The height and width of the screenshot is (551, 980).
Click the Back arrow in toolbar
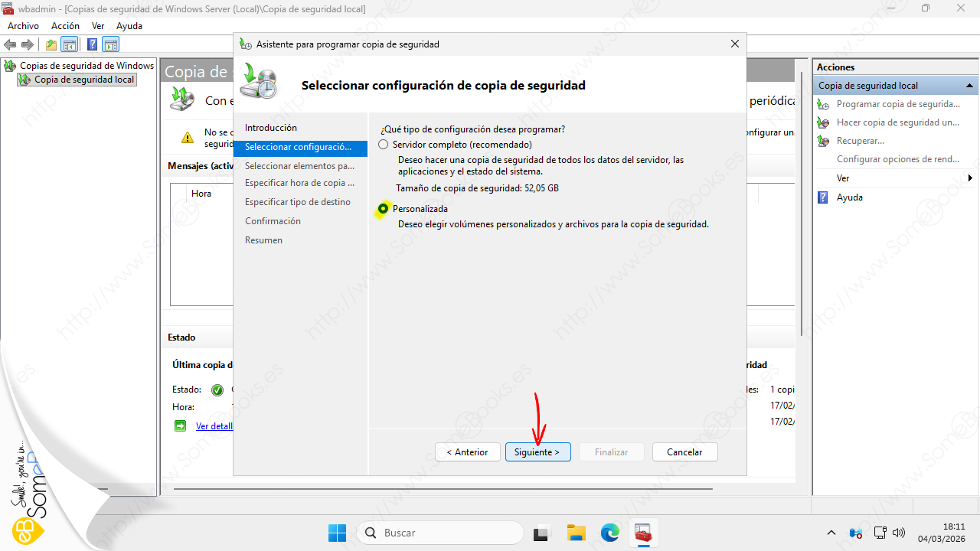coord(11,44)
